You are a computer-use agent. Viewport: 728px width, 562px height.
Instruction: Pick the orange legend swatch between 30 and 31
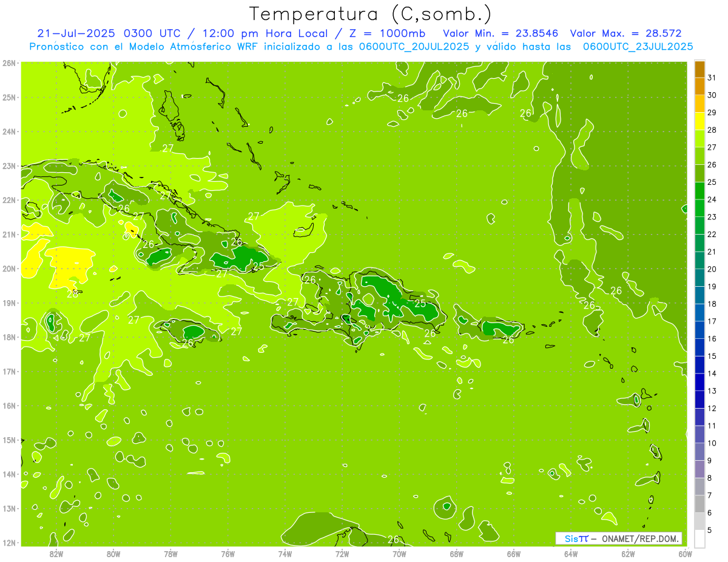coord(699,86)
